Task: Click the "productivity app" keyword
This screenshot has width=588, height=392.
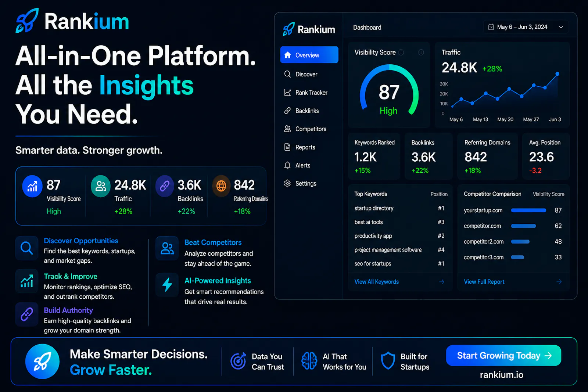Action: 373,236
